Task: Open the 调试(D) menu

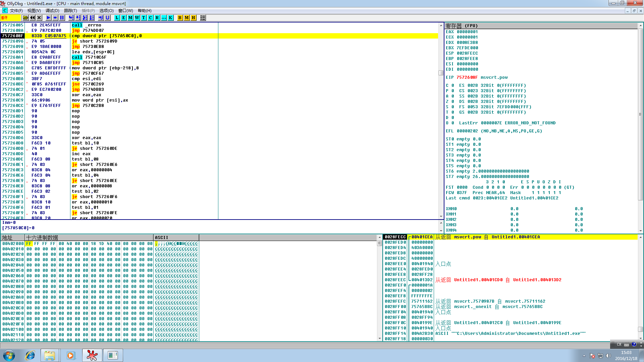Action: pos(52,11)
